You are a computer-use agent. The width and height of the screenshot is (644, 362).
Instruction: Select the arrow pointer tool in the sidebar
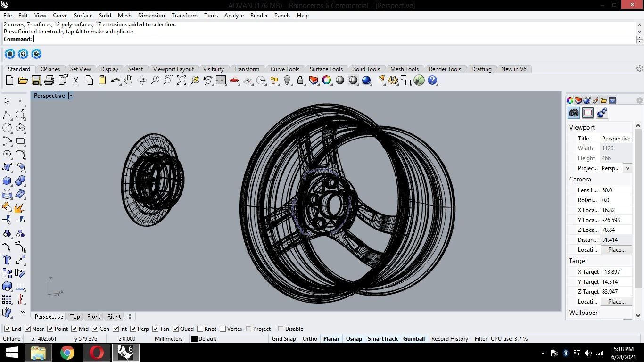[x=7, y=101]
